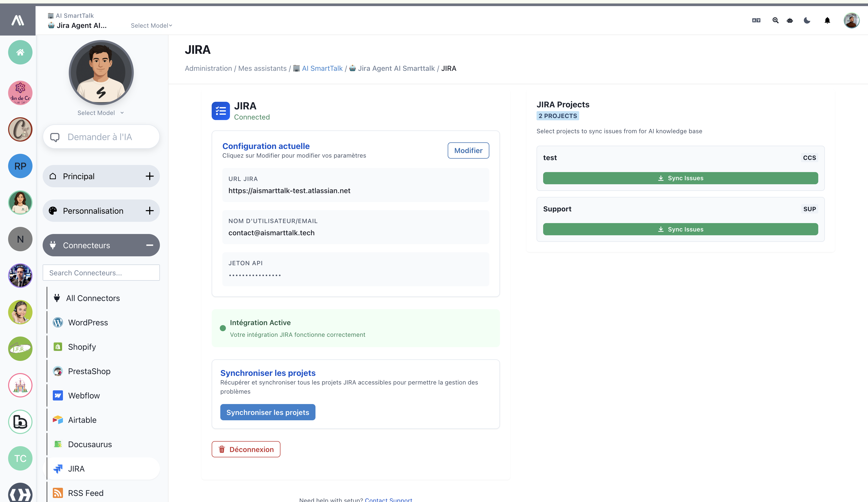Click the robot assistant icon
Image resolution: width=868 pixels, height=502 pixels.
coord(790,20)
